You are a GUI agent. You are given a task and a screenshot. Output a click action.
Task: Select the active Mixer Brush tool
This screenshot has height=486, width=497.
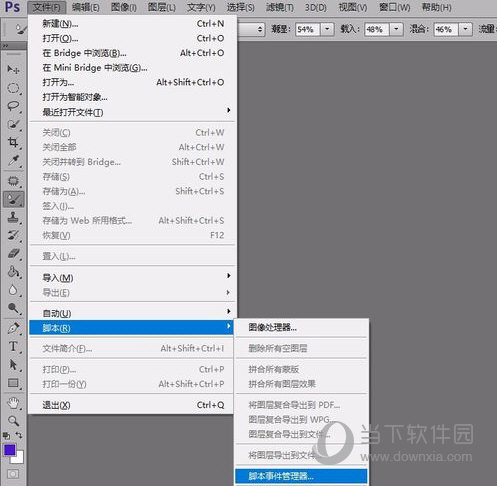tap(13, 199)
